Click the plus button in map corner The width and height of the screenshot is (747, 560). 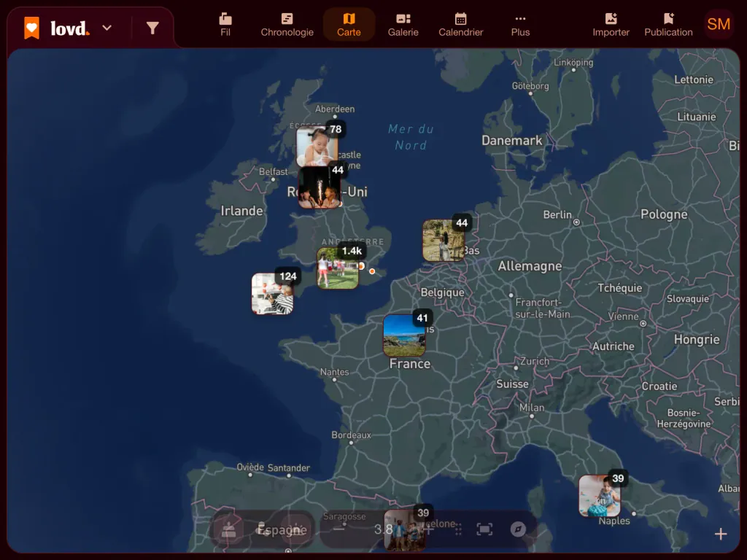(721, 534)
